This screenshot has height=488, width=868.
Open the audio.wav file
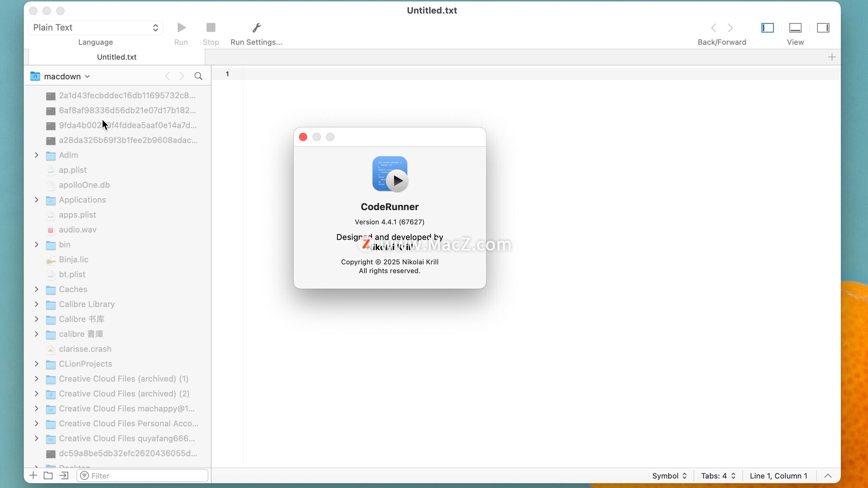(77, 230)
